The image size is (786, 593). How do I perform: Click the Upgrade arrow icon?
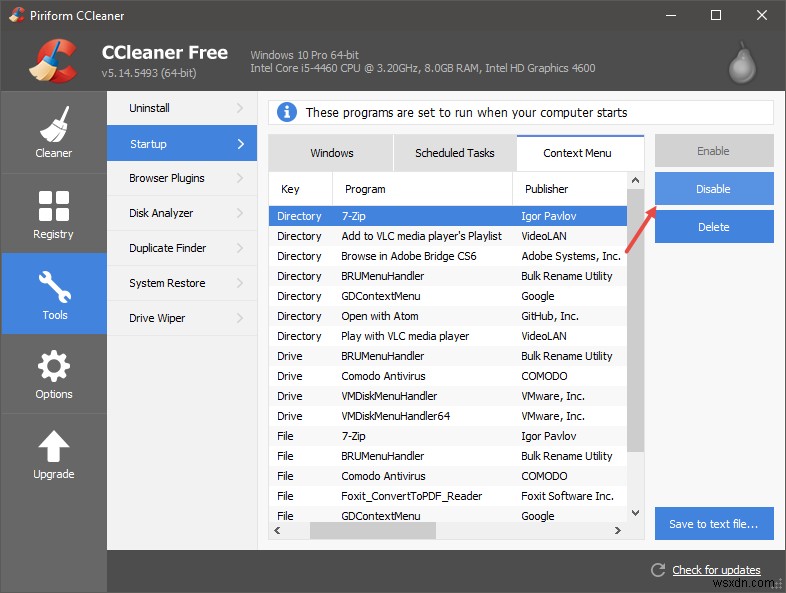pos(53,446)
